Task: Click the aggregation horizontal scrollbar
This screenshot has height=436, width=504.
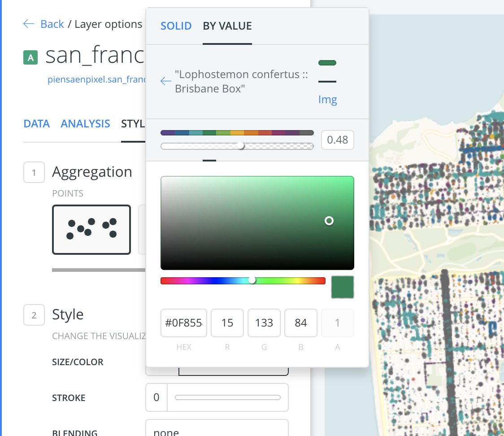Action: pyautogui.click(x=99, y=270)
